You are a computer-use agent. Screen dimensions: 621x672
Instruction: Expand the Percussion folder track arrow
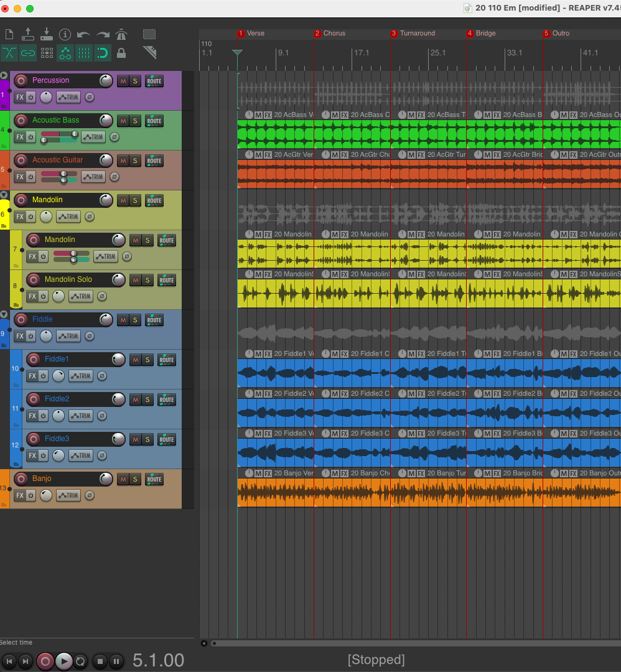pos(4,75)
